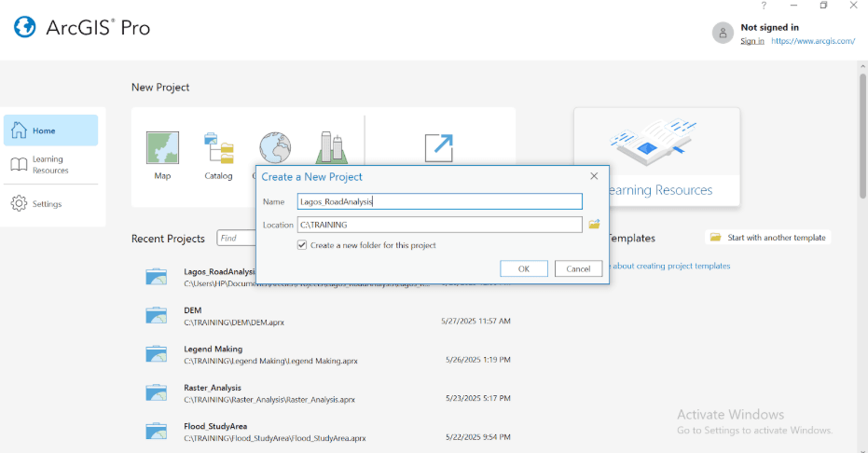
Task: Click the help question mark icon
Action: click(764, 6)
